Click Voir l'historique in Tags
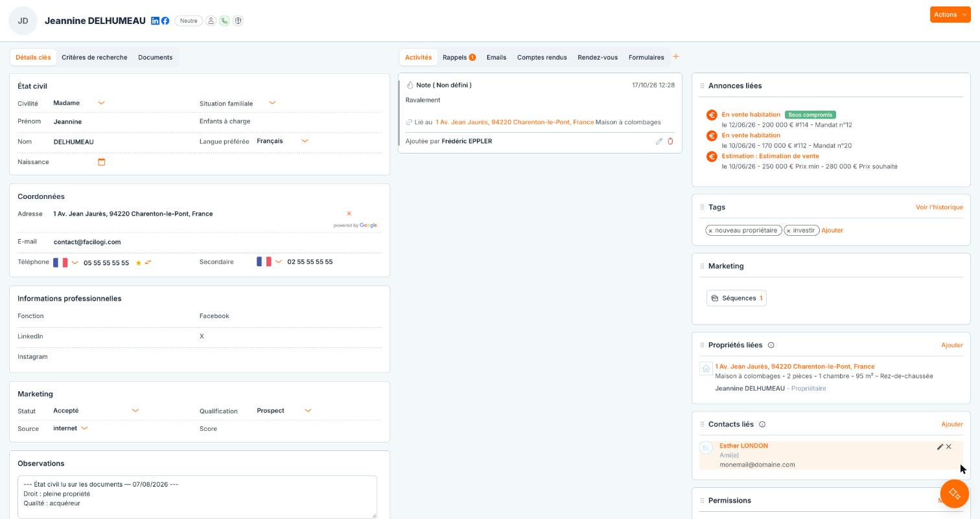 (x=939, y=207)
